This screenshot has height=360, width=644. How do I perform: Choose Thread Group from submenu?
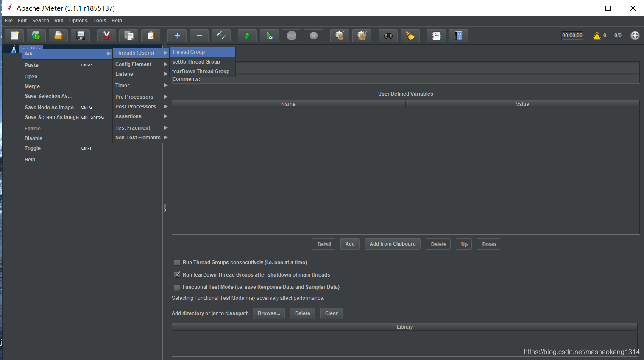pyautogui.click(x=202, y=52)
